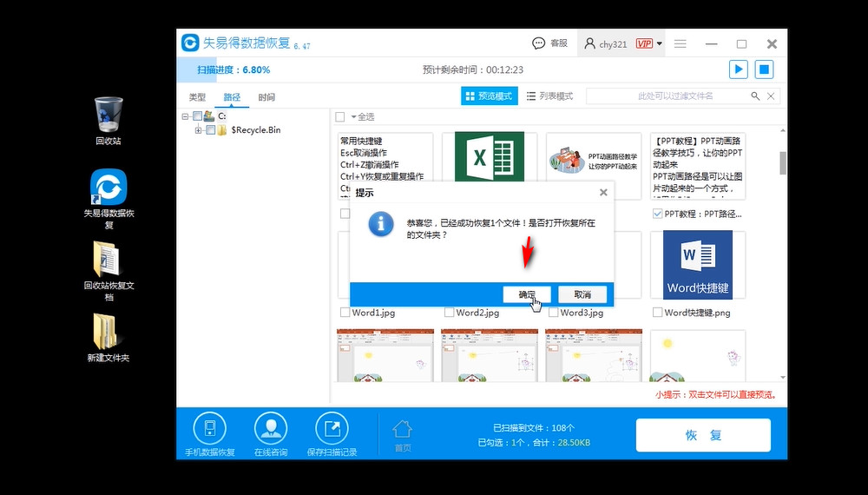Screen dimensions: 868x495
Task: Check the Word3.jpg checkbox
Action: 553,313
